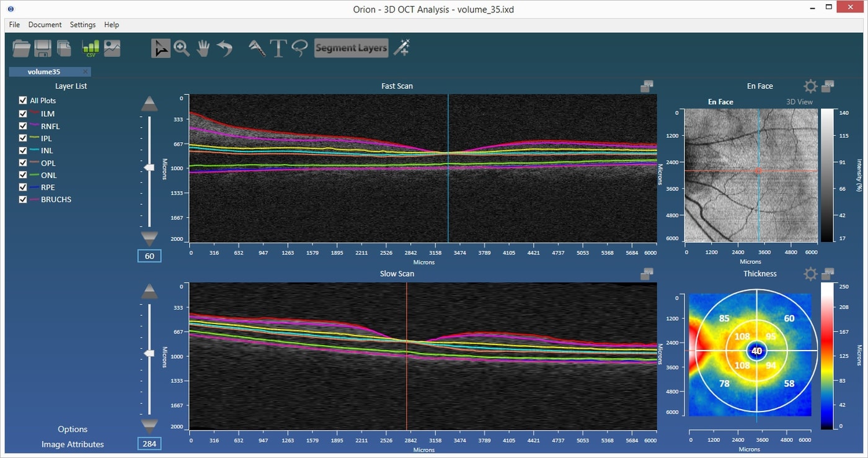This screenshot has width=868, height=458.
Task: Click Fast Scan slider down arrow
Action: pyautogui.click(x=149, y=238)
